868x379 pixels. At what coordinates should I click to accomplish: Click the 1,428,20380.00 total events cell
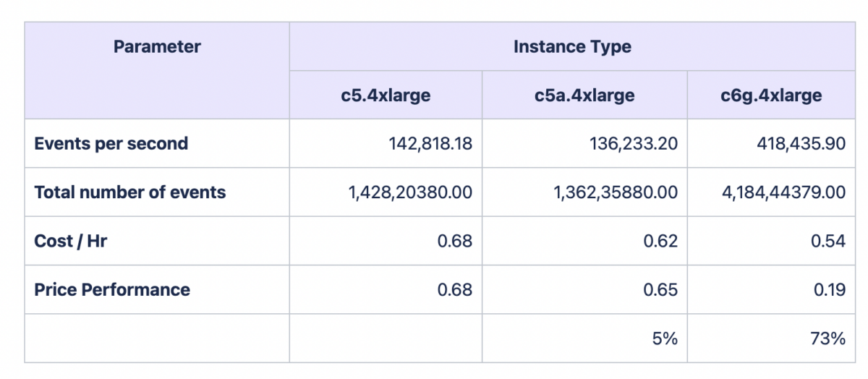pyautogui.click(x=410, y=192)
